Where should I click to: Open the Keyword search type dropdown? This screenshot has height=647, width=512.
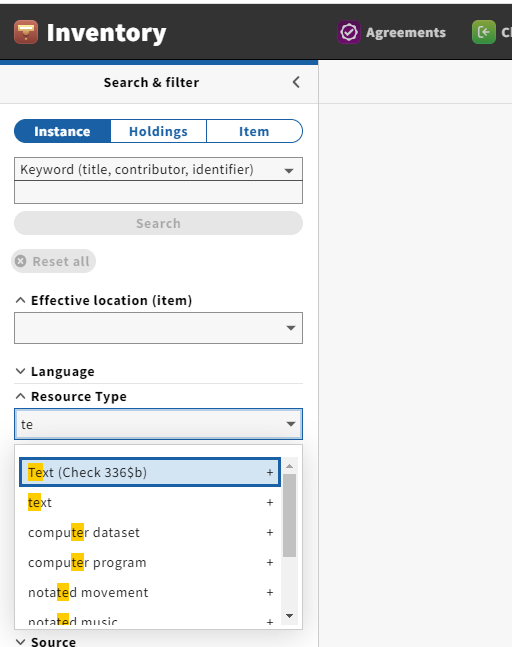[158, 169]
